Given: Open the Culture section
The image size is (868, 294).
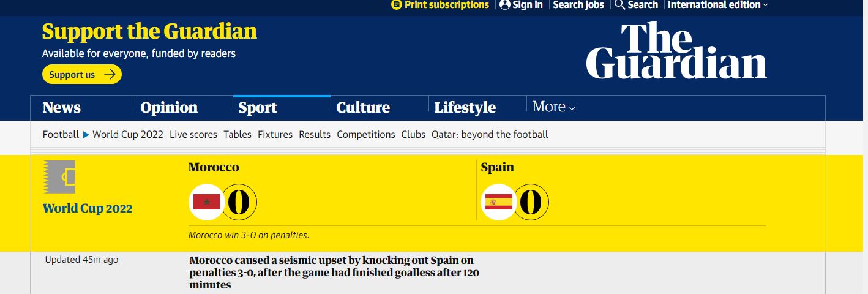Looking at the screenshot, I should pos(363,108).
